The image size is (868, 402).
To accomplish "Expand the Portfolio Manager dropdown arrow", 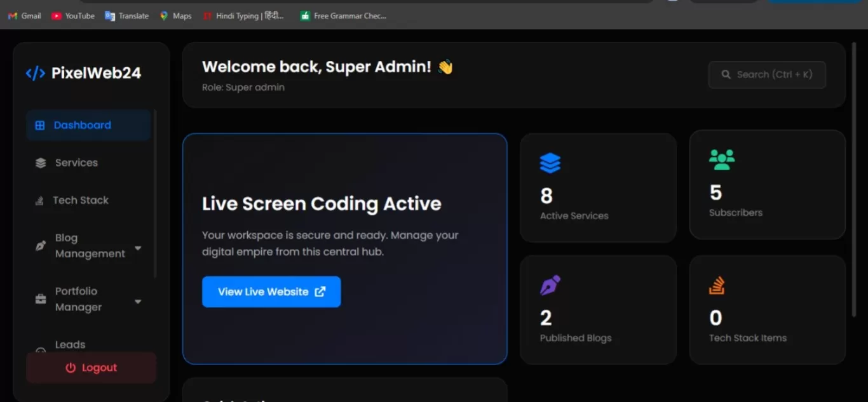I will (138, 301).
